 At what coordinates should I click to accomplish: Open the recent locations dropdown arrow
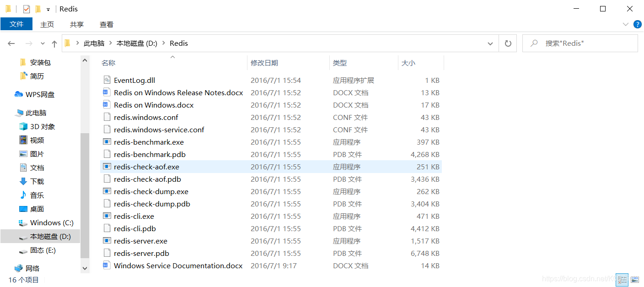point(43,43)
